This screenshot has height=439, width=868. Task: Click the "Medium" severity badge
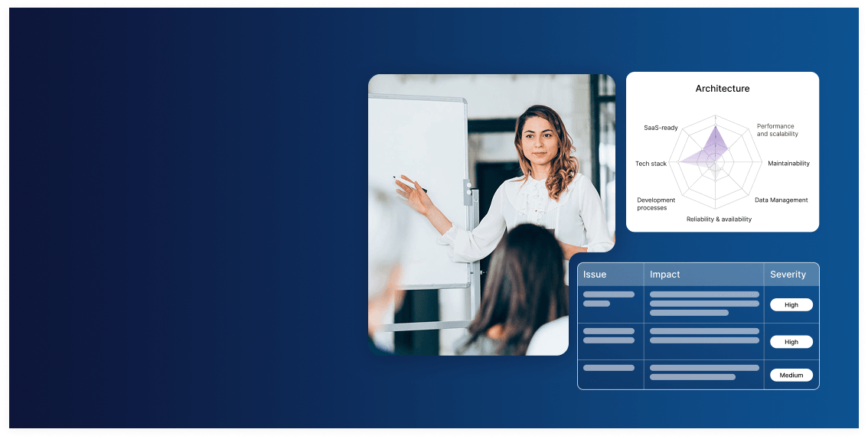pyautogui.click(x=791, y=376)
